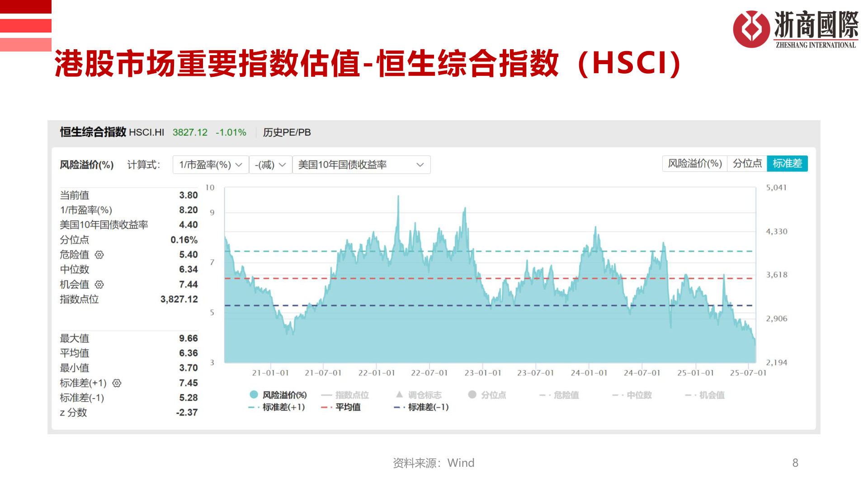Click the teal circle icon for 风险溢价(%) legend
The image size is (868, 488).
(254, 394)
